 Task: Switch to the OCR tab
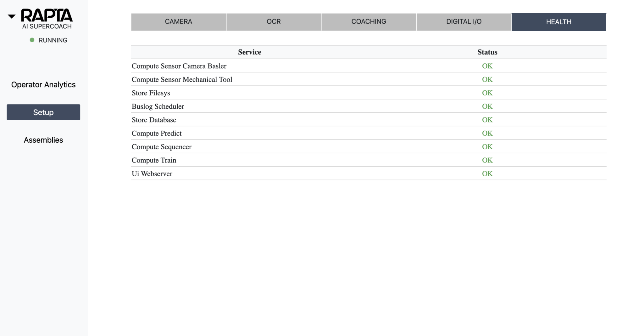pyautogui.click(x=274, y=22)
